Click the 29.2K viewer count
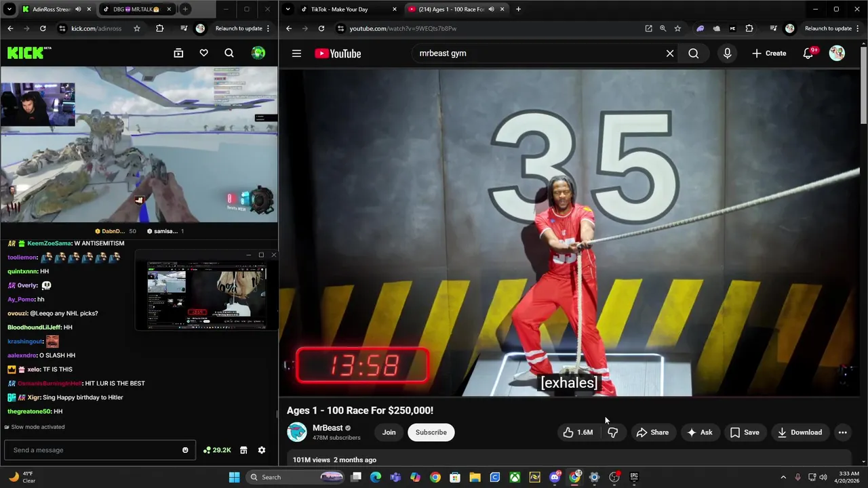 (x=217, y=450)
